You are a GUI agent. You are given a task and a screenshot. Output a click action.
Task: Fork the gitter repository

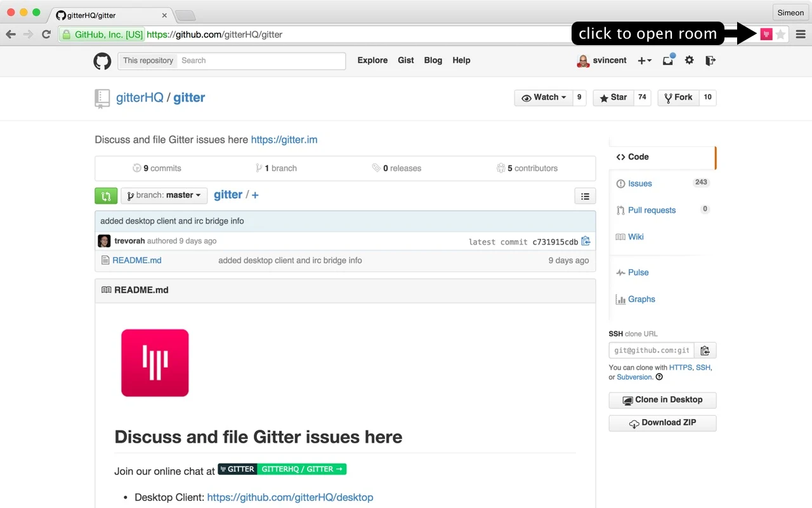(x=678, y=98)
